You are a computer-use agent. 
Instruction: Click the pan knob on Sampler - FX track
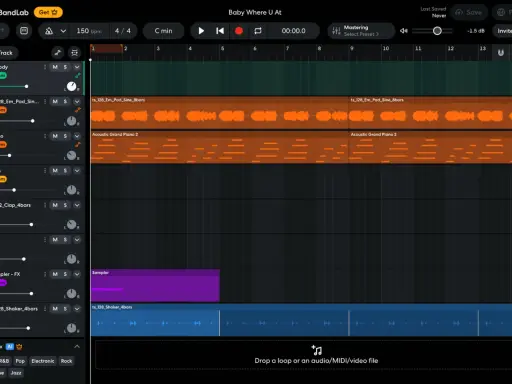pos(71,294)
